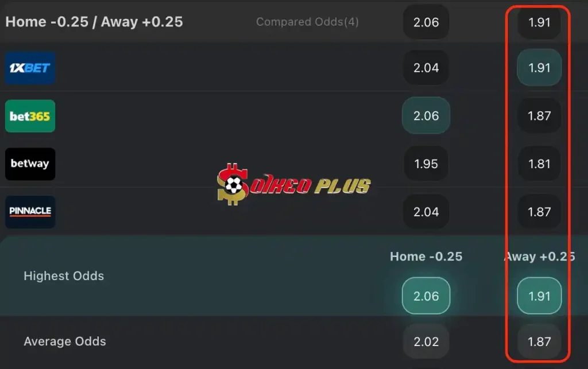Screen dimensions: 588x369
Task: Select betway home odds 1.95
Action: click(x=426, y=164)
